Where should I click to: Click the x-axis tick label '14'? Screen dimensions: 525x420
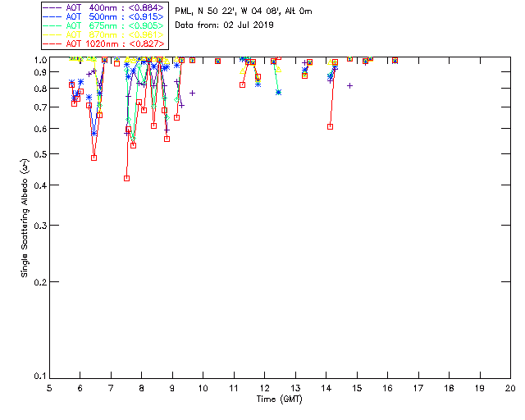(326, 388)
